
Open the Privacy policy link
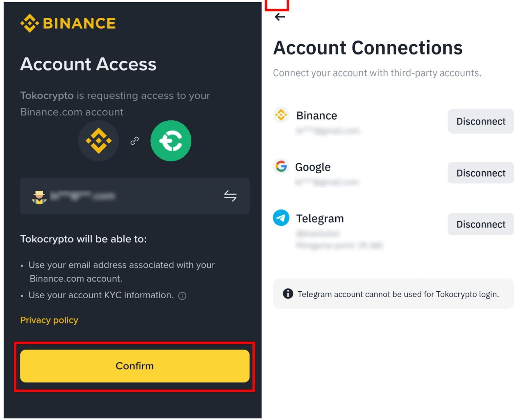click(x=49, y=320)
